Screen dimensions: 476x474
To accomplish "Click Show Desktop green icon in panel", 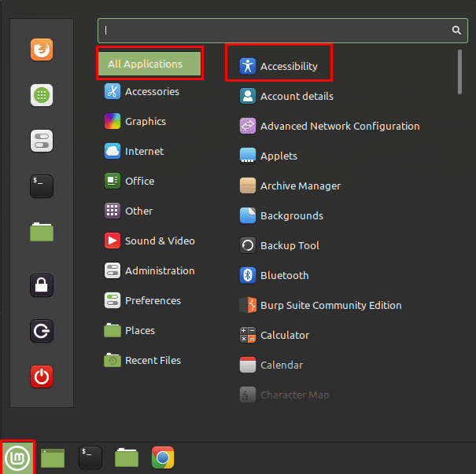I will pos(53,457).
